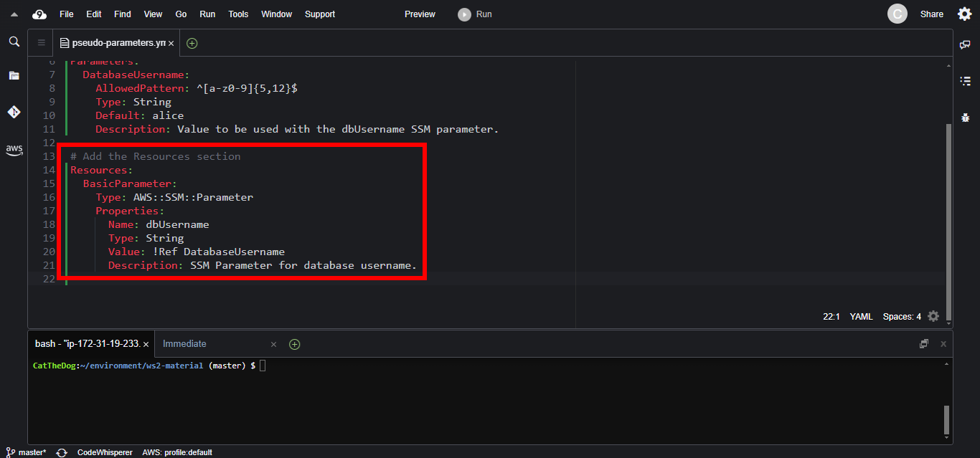
Task: Open the Debugger bug icon panel
Action: click(x=965, y=118)
